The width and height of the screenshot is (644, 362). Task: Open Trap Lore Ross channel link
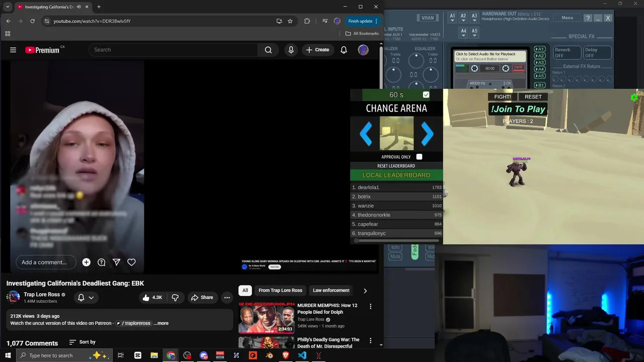click(42, 295)
